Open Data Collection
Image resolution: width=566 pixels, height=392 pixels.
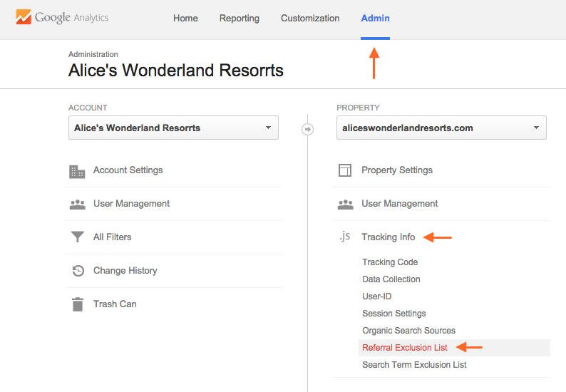pos(391,279)
